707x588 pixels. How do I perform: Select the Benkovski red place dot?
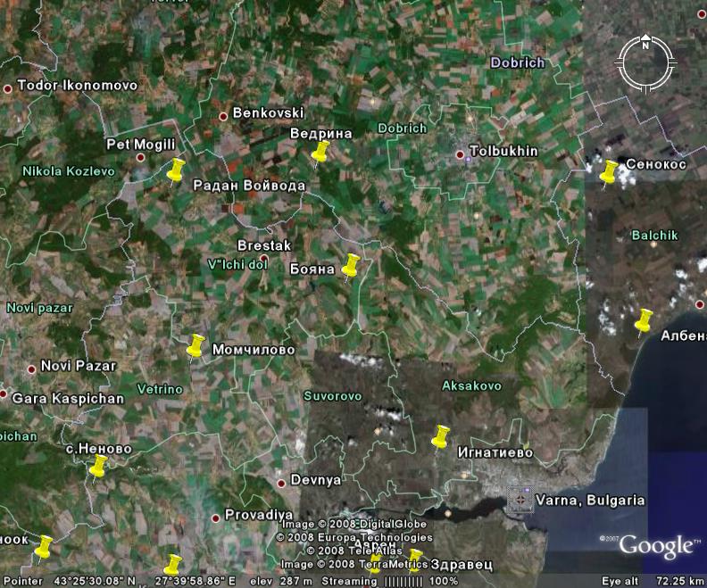[x=223, y=117]
